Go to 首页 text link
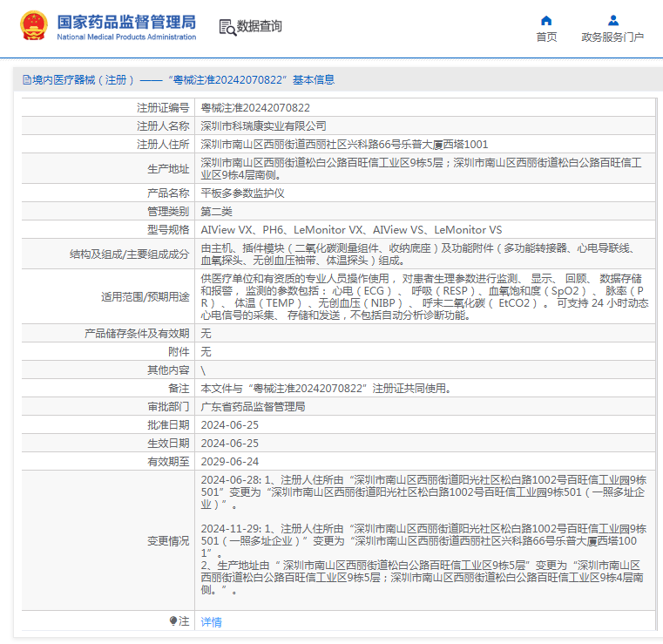 546,37
